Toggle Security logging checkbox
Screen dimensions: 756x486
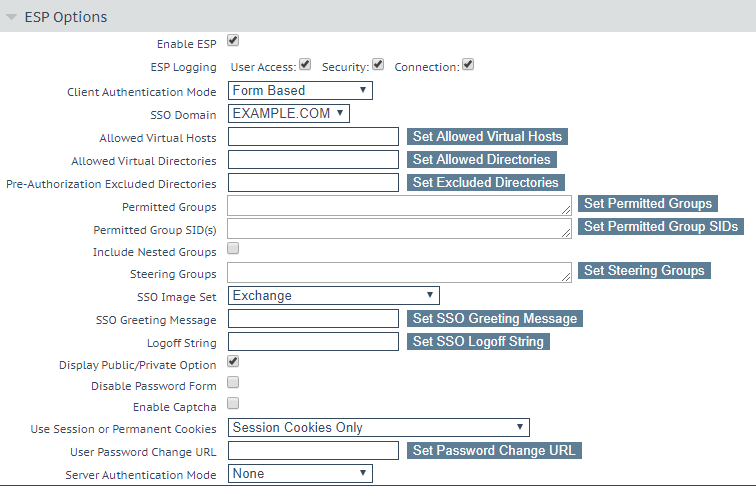[x=378, y=65]
